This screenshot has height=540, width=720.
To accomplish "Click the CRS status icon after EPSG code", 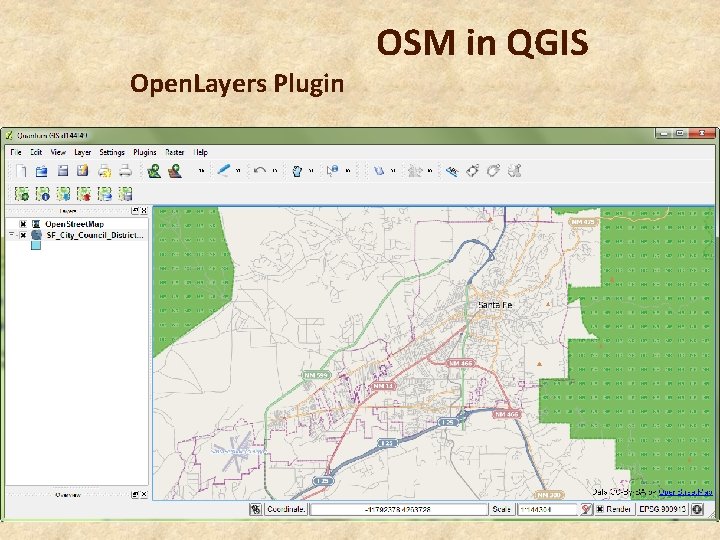I will 697,509.
